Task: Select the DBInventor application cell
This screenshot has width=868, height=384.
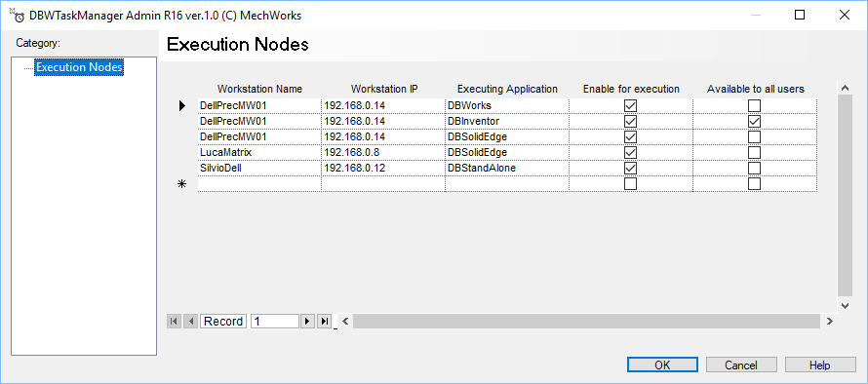Action: tap(507, 121)
